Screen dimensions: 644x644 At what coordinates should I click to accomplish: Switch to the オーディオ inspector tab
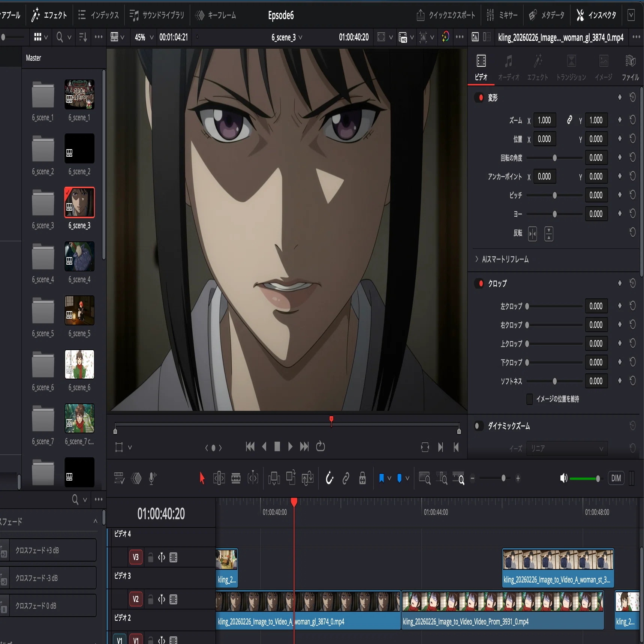[509, 68]
